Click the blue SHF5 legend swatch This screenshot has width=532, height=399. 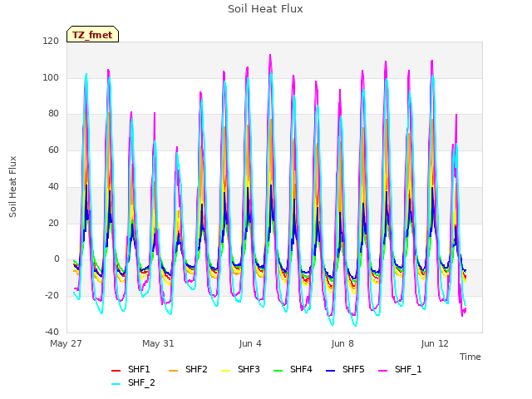tap(330, 371)
